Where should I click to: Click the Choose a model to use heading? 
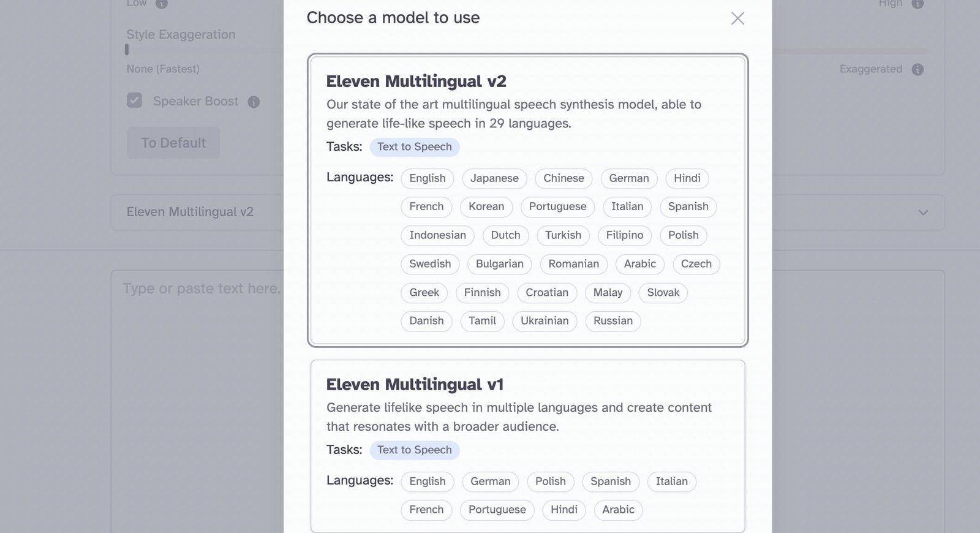pos(393,18)
